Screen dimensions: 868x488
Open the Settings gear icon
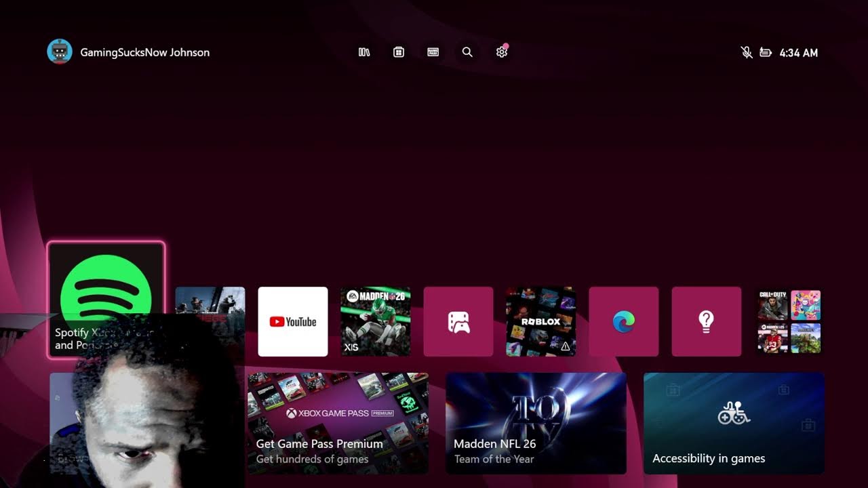pyautogui.click(x=502, y=52)
